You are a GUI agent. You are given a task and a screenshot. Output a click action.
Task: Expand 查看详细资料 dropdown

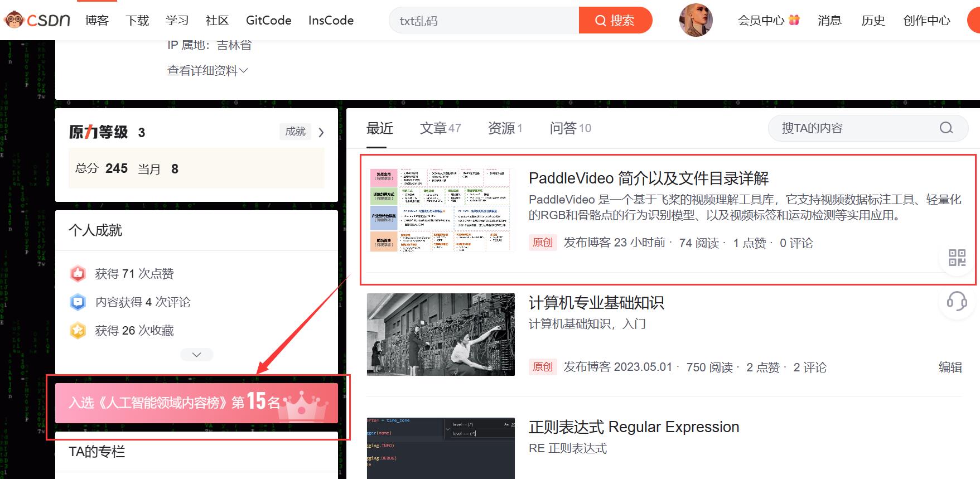click(207, 70)
